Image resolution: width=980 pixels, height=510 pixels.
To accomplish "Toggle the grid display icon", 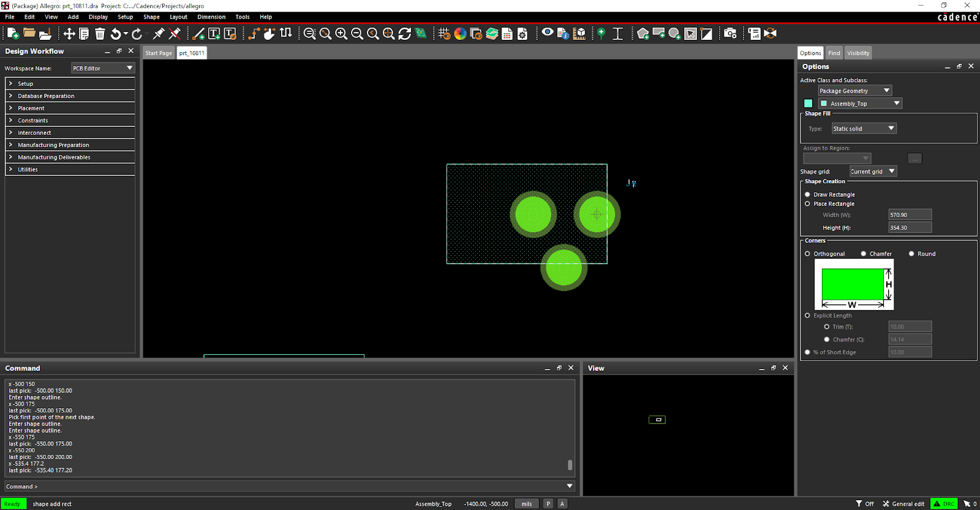I will 444,34.
